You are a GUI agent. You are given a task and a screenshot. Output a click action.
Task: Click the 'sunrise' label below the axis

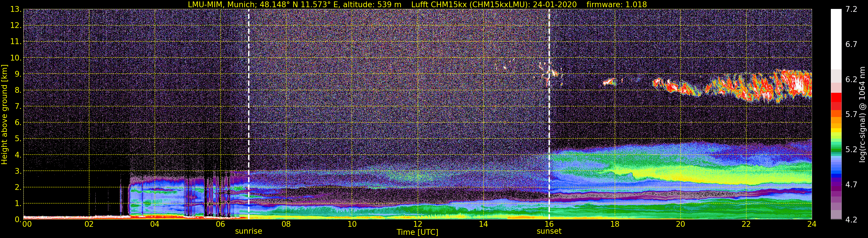coord(248,231)
